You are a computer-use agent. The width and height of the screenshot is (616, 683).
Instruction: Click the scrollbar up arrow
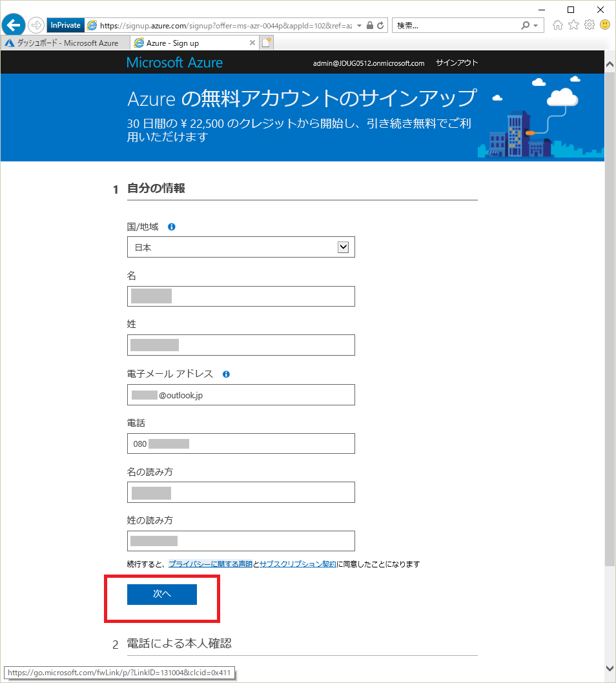[610, 64]
